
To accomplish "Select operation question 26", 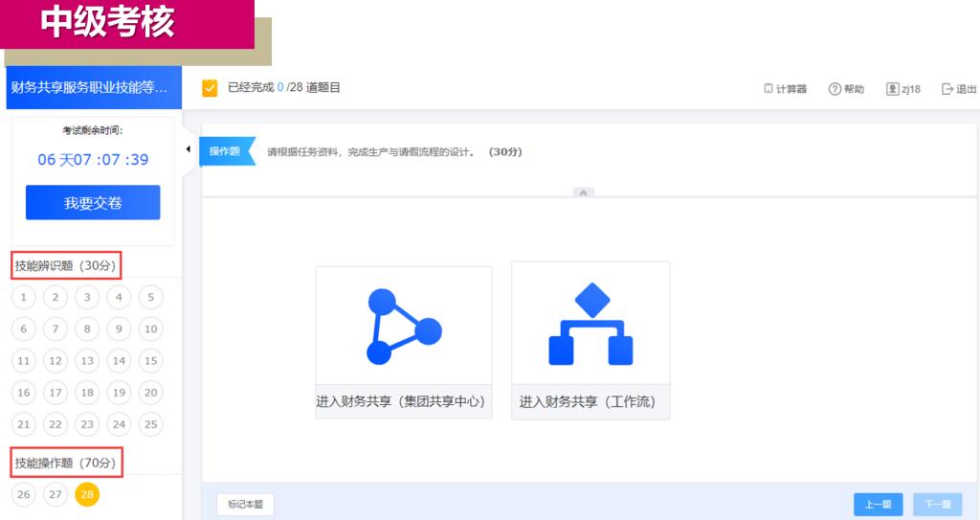I will [x=24, y=494].
